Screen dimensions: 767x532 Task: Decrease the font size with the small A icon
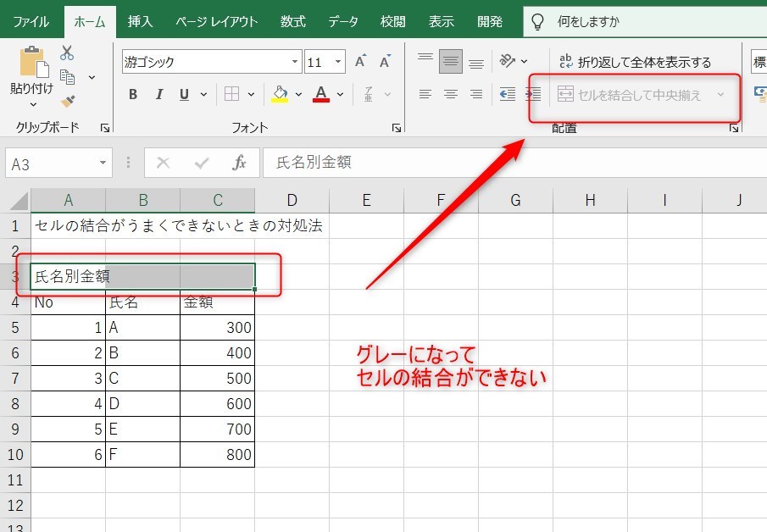point(384,62)
